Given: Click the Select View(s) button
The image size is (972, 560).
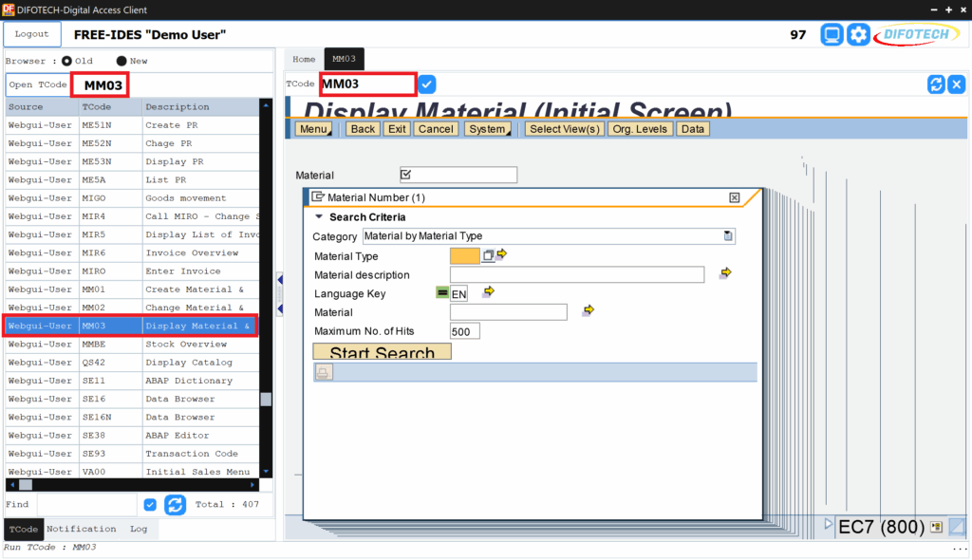Looking at the screenshot, I should pyautogui.click(x=564, y=129).
